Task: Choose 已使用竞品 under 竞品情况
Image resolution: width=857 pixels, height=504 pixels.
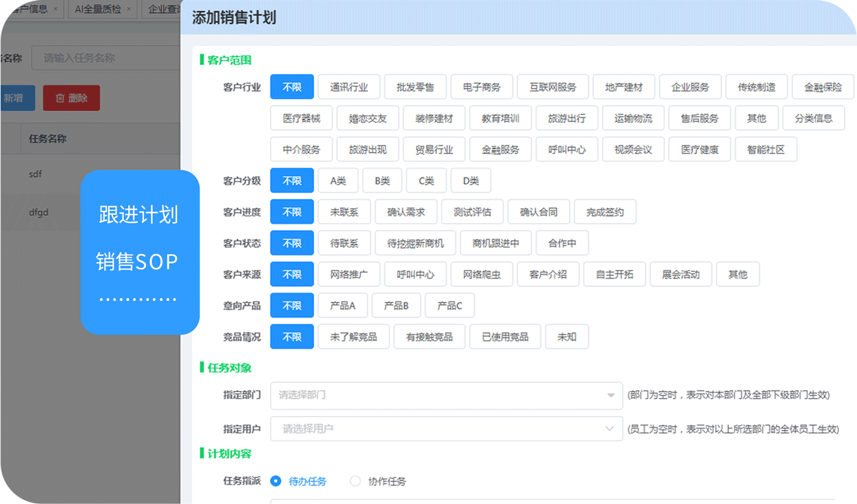Action: point(504,337)
